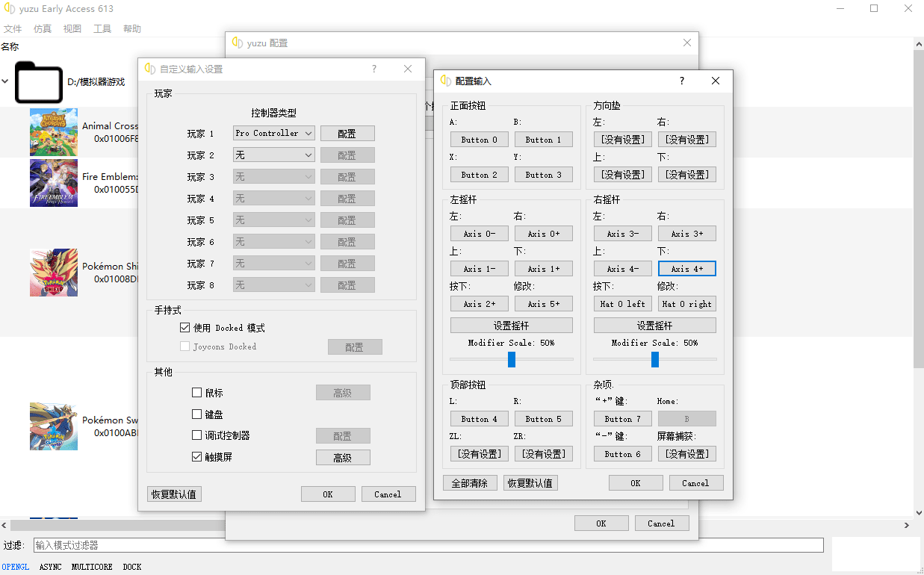Image resolution: width=924 pixels, height=575 pixels.
Task: Enable the 键盘 checkbox
Action: (x=197, y=414)
